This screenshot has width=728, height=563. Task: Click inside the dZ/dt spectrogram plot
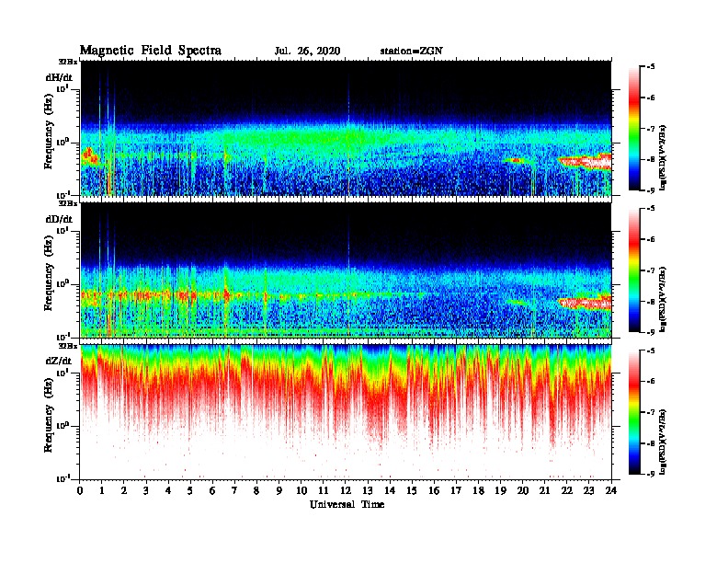coord(346,412)
